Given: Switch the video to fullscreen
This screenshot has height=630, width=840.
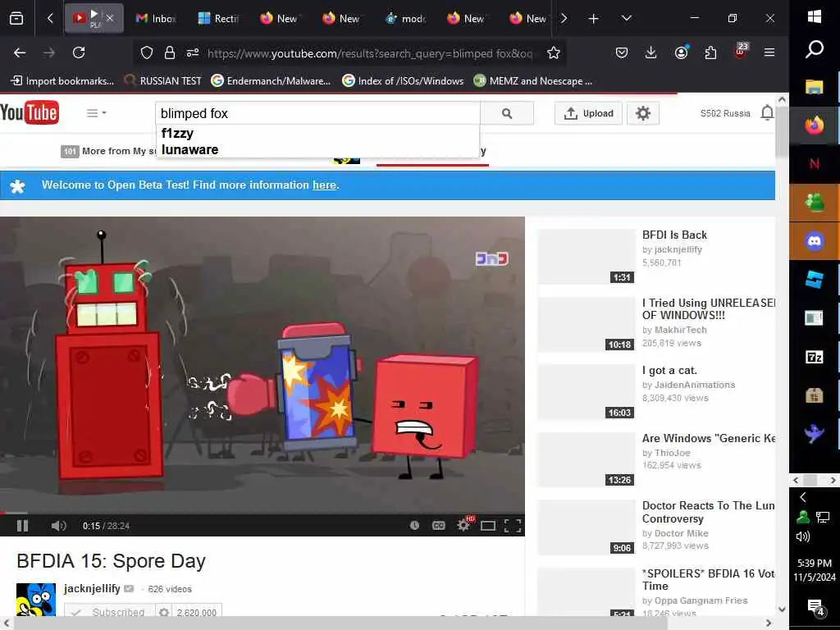Looking at the screenshot, I should pos(513,526).
